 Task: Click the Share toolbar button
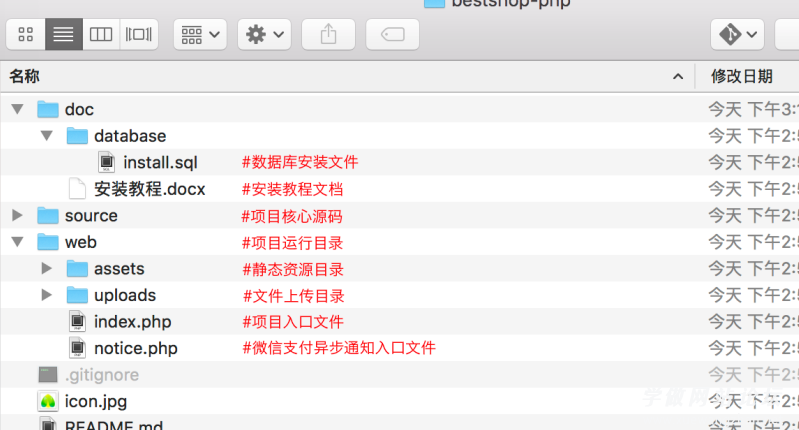(x=327, y=34)
